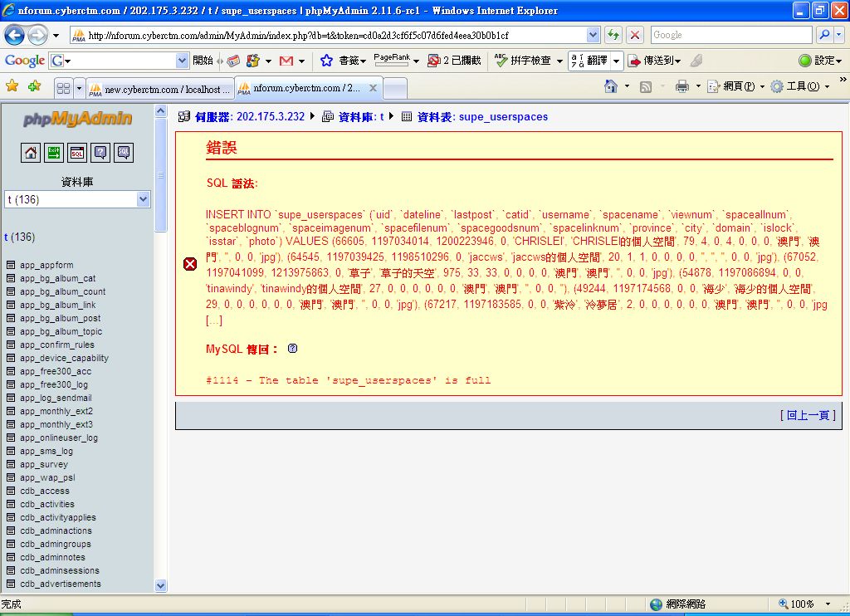Open phpMyAdmin documentation question-mark icon
This screenshot has width=850, height=616.
tap(100, 152)
